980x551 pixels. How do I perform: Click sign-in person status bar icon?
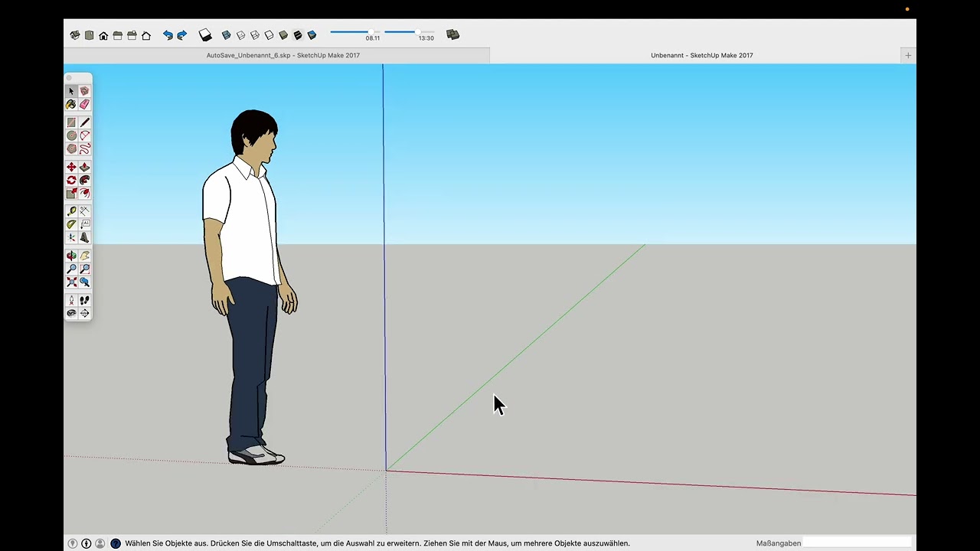pos(100,543)
